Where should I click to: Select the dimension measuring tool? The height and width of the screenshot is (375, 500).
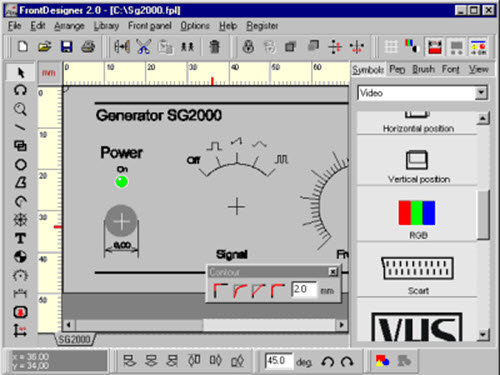click(x=20, y=293)
